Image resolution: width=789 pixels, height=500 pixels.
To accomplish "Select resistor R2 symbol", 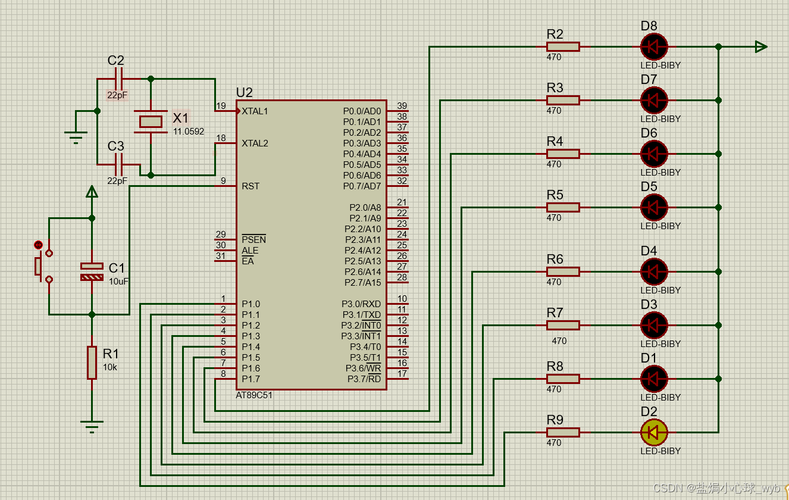I will pyautogui.click(x=563, y=47).
